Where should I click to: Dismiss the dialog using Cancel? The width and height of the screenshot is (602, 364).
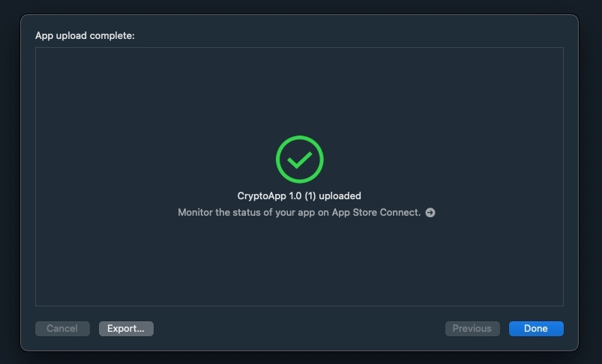click(62, 329)
